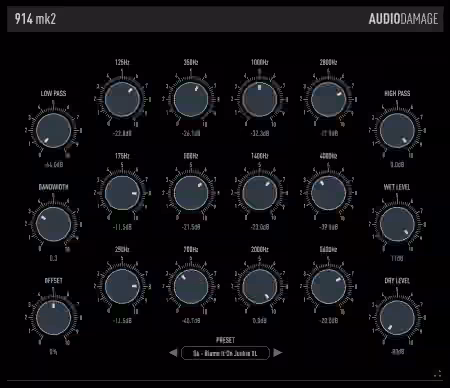The height and width of the screenshot is (388, 450).
Task: Click the Offset knob
Action: tap(53, 318)
